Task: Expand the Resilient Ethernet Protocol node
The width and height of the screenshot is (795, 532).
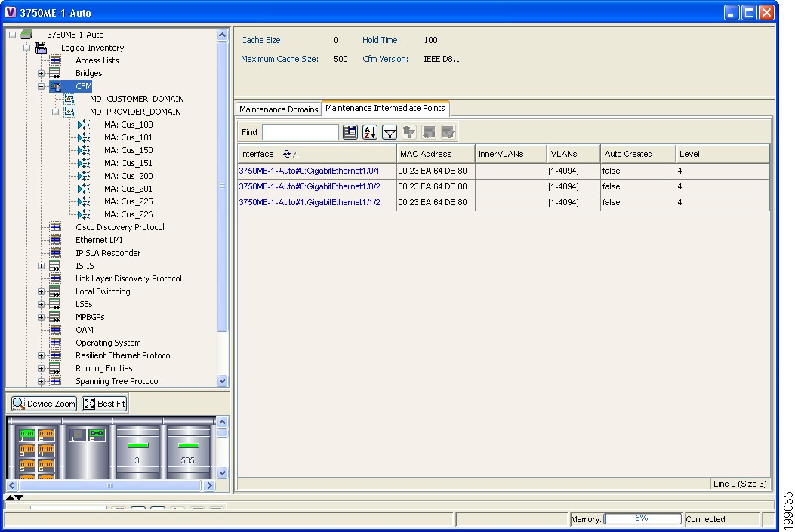Action: (x=41, y=355)
